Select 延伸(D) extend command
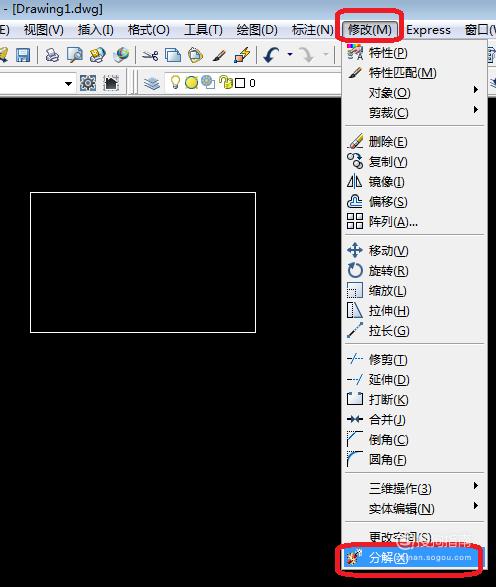 click(414, 380)
